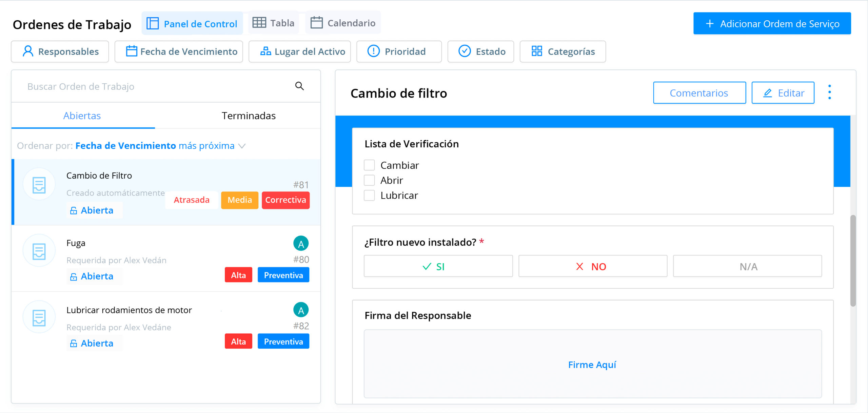The height and width of the screenshot is (413, 868).
Task: Open the Comentarios button
Action: tap(699, 93)
